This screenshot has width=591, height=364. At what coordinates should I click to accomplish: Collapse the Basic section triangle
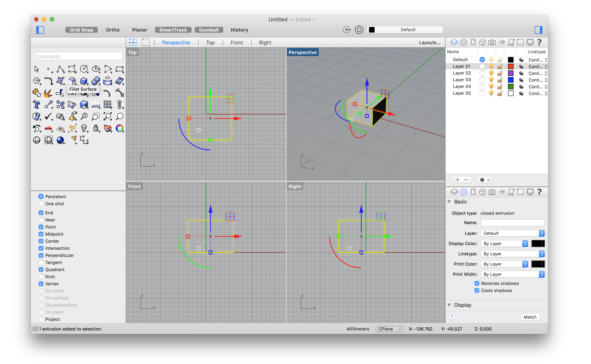(449, 202)
